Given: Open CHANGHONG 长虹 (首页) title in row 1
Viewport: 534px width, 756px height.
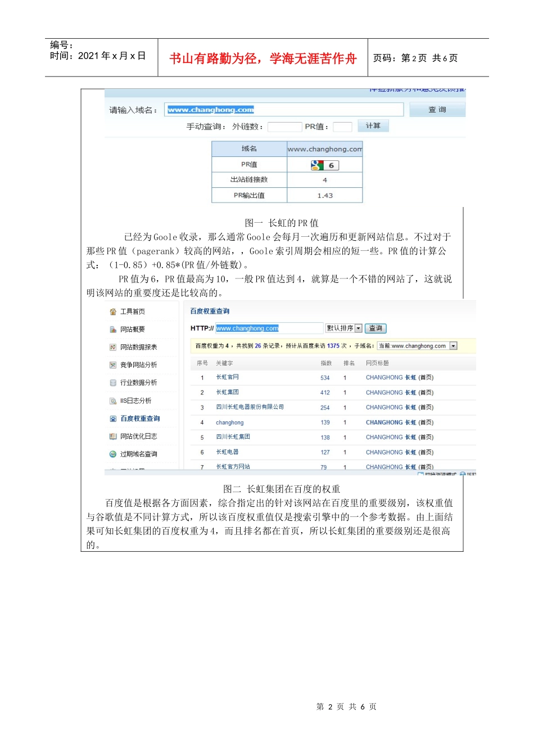Looking at the screenshot, I should coord(400,377).
